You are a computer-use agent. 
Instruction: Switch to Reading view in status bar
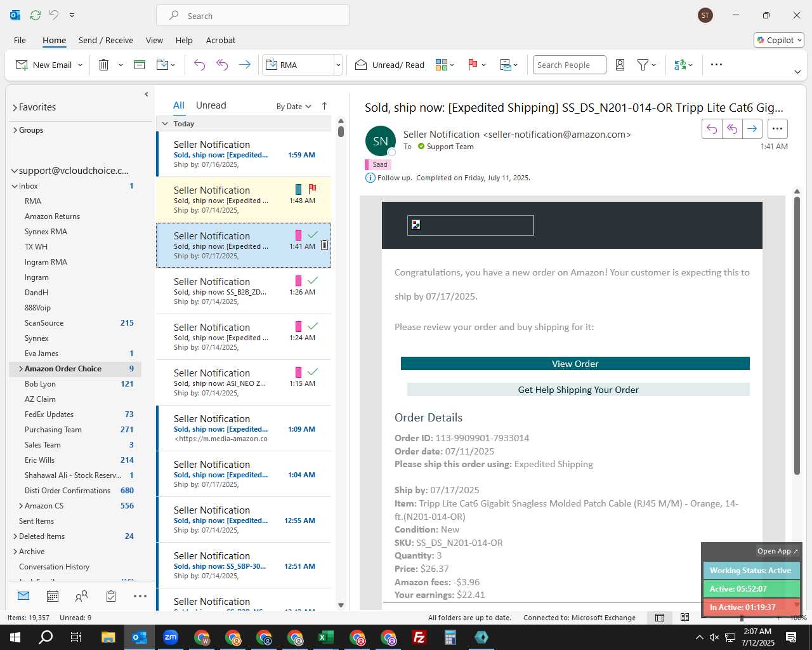click(684, 618)
